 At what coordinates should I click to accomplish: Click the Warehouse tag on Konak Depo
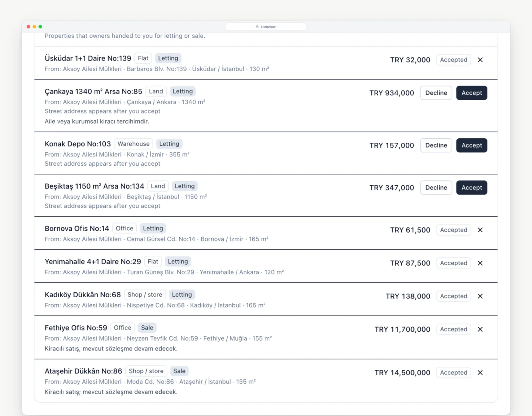tap(133, 144)
